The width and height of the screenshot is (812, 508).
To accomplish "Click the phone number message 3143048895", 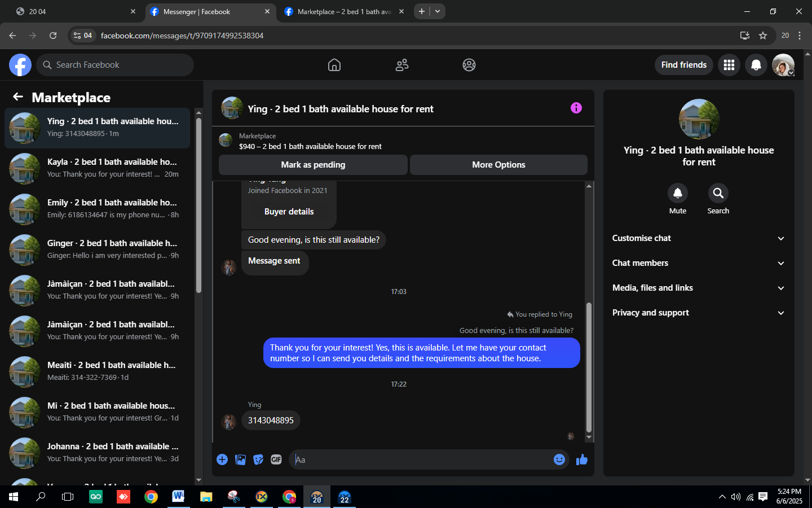I will point(271,421).
